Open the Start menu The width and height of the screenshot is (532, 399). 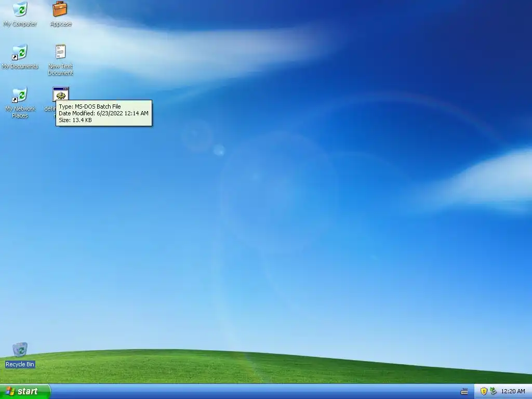pos(25,391)
